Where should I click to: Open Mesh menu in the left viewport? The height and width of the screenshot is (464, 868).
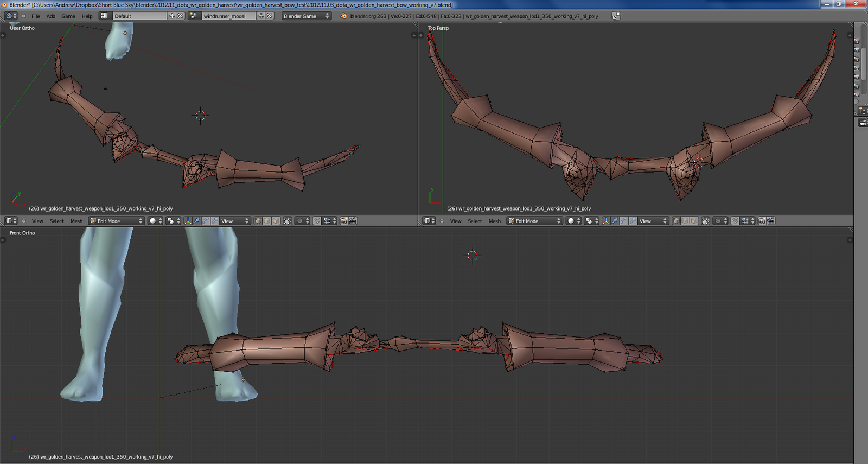(x=76, y=221)
